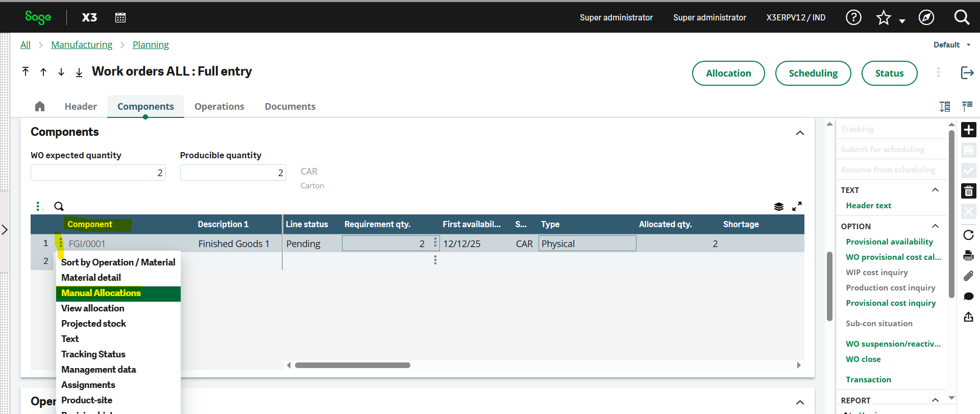Viewport: 980px width, 414px height.
Task: Open the Default view dropdown
Action: point(952,45)
